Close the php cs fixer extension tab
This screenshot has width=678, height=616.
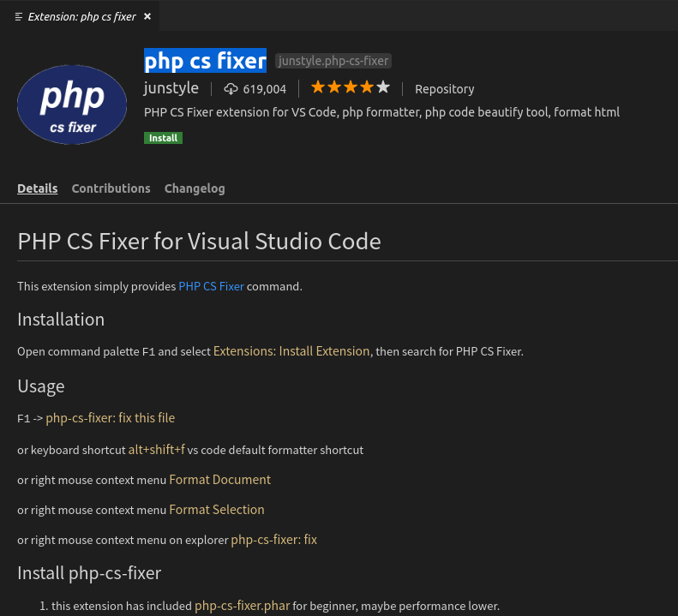point(147,16)
